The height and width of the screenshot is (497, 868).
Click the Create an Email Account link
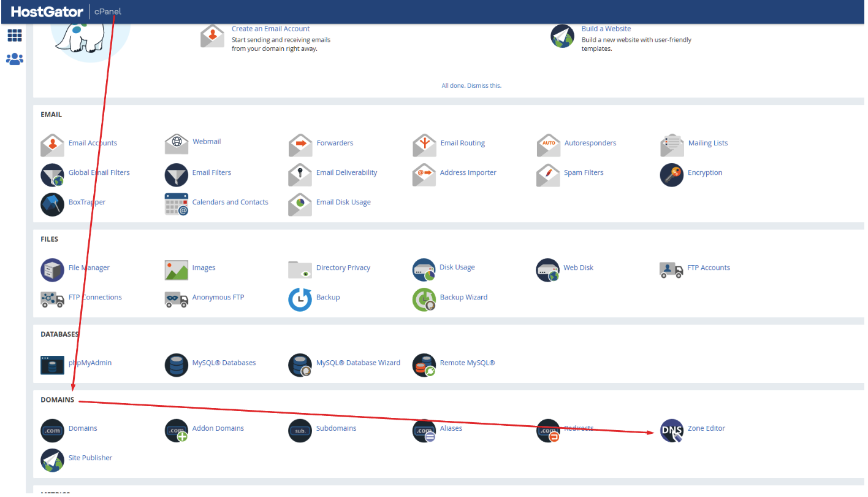click(x=270, y=28)
